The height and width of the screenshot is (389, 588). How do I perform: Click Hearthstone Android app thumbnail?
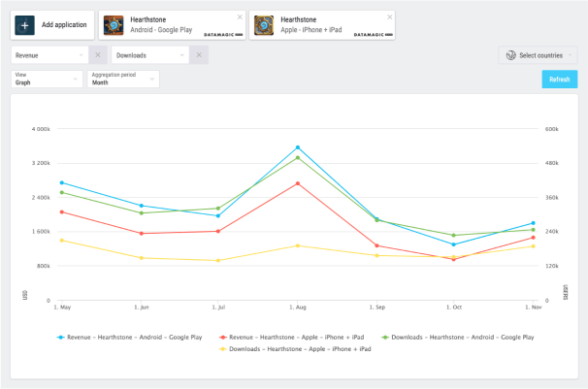(x=114, y=25)
